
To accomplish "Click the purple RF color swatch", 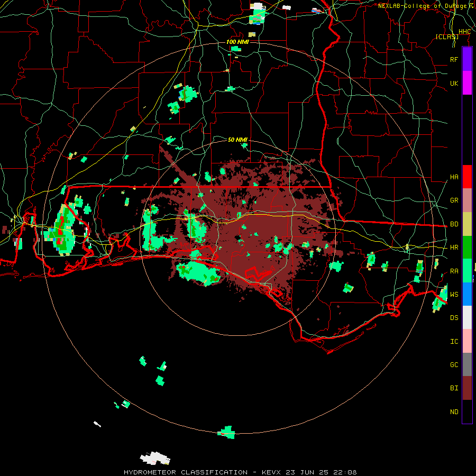I will 467,59.
